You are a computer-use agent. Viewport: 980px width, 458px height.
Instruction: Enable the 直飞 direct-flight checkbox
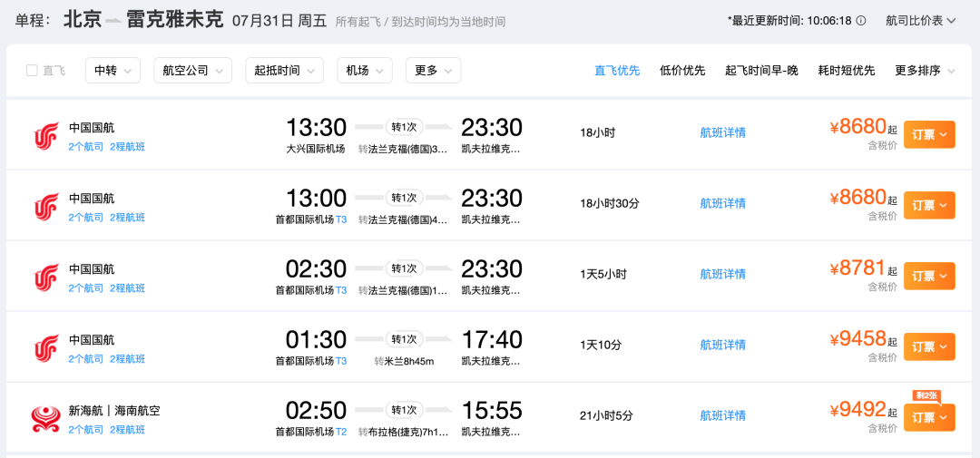coord(32,71)
